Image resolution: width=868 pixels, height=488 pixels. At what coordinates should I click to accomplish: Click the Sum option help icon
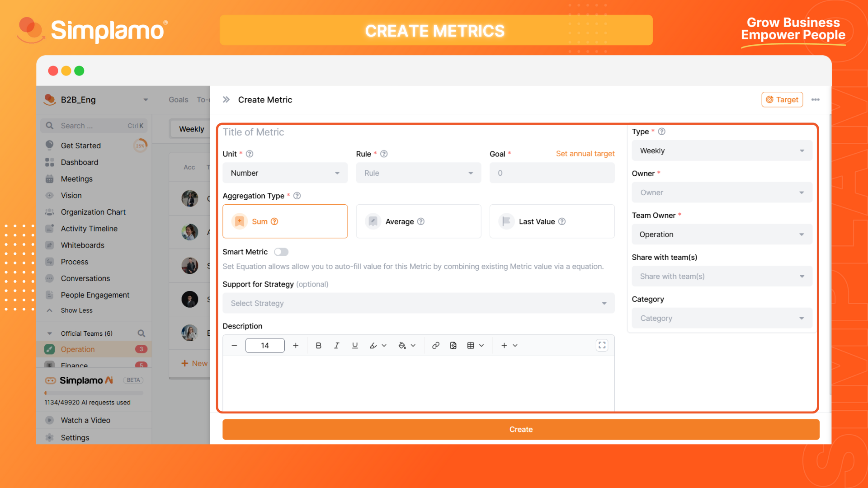[x=274, y=221]
